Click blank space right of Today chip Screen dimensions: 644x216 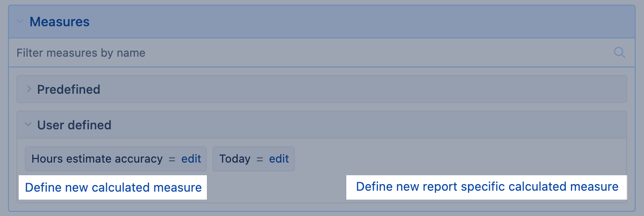click(x=445, y=159)
